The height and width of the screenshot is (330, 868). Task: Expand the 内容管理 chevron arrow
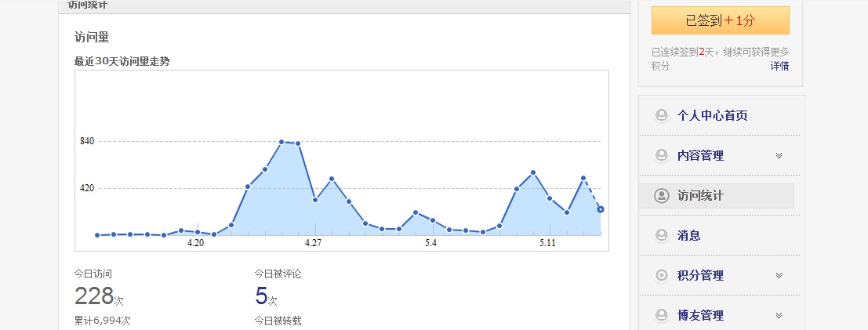click(x=779, y=156)
